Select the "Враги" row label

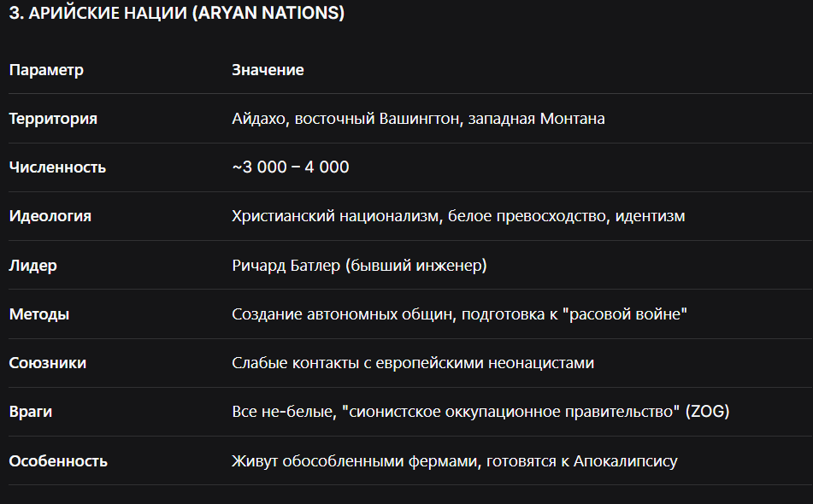[30, 412]
